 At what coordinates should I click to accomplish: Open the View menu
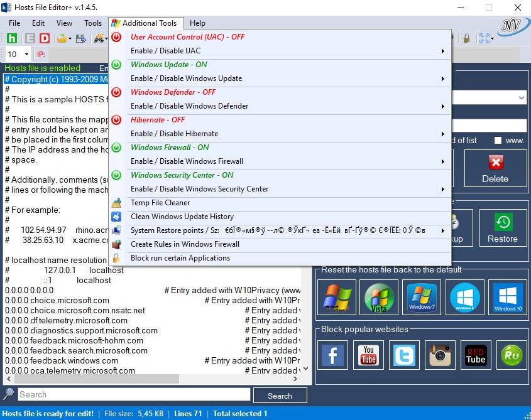(64, 23)
